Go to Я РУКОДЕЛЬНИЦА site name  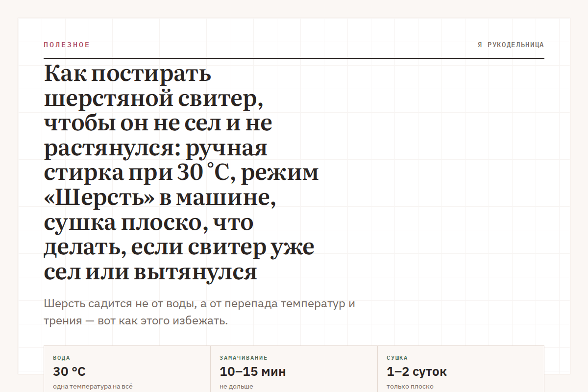(511, 45)
